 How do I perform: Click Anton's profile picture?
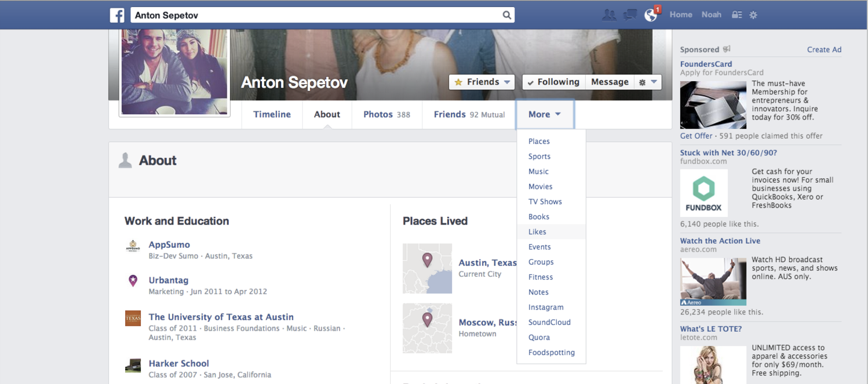tap(174, 71)
